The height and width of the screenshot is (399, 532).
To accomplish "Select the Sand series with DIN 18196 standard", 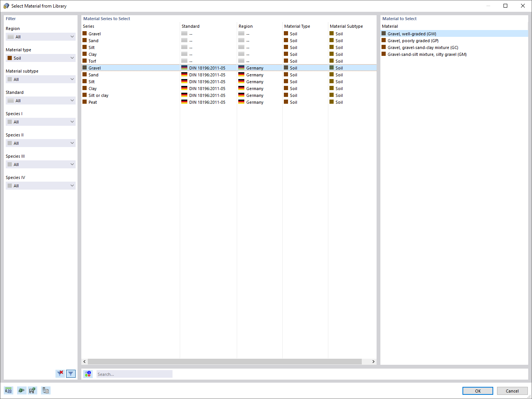I will tap(229, 75).
